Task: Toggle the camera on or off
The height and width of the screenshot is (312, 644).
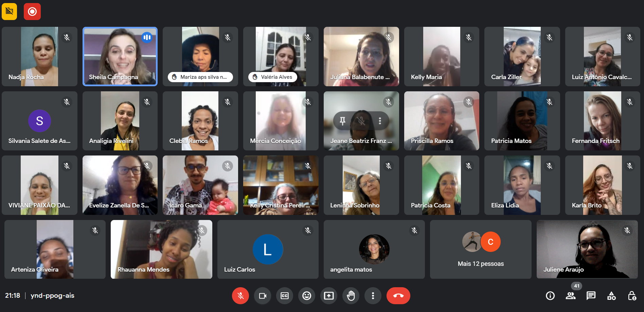Action: (263, 296)
